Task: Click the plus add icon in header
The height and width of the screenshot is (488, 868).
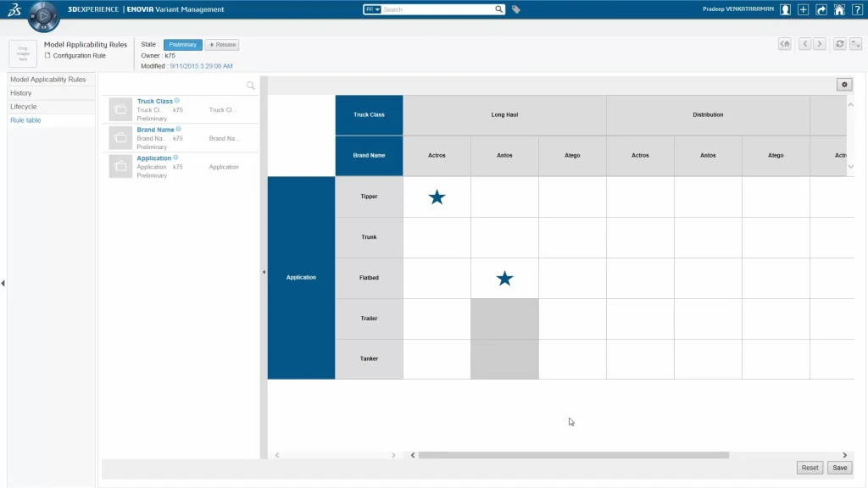Action: point(804,9)
